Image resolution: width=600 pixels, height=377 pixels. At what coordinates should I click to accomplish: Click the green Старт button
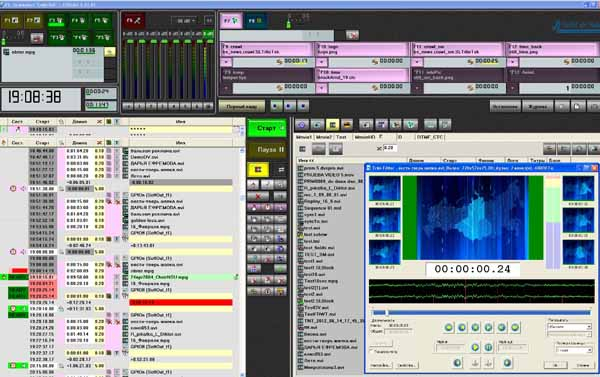[x=267, y=128]
